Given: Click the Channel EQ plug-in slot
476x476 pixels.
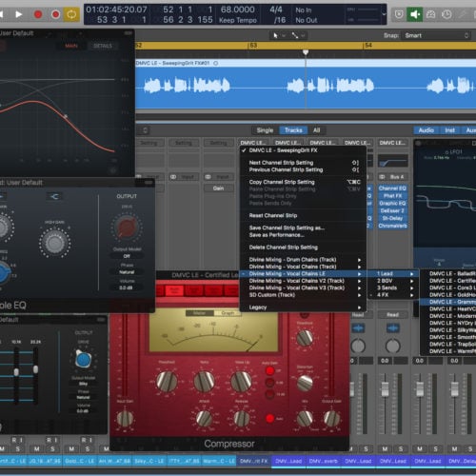Looking at the screenshot, I should 392,188.
